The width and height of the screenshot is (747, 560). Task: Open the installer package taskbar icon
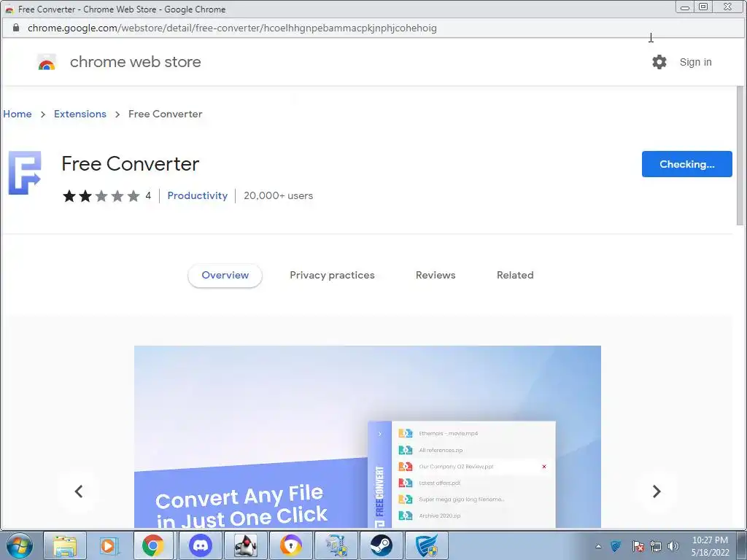tap(336, 545)
